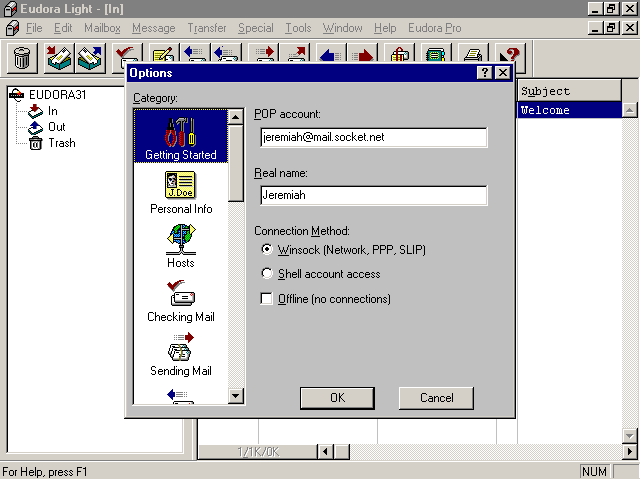The height and width of the screenshot is (480, 640).
Task: Open the Special menu
Action: (256, 28)
